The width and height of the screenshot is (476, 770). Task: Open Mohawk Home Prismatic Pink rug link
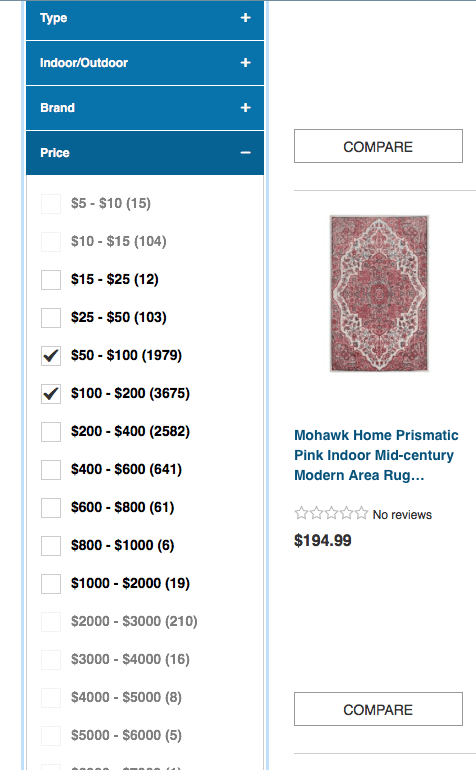(376, 455)
